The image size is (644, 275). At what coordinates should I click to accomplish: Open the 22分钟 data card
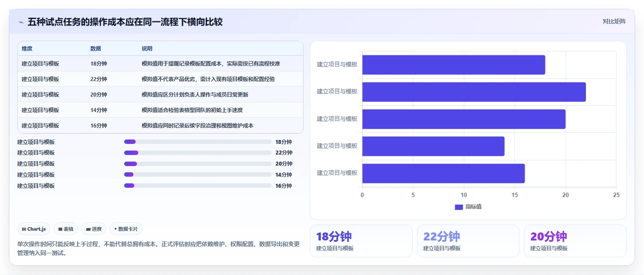click(468, 241)
